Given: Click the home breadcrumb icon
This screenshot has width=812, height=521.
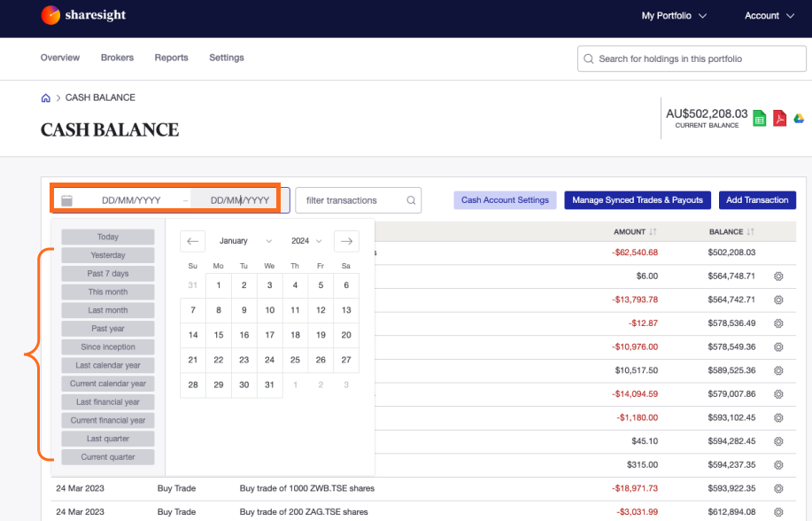Looking at the screenshot, I should (x=45, y=97).
